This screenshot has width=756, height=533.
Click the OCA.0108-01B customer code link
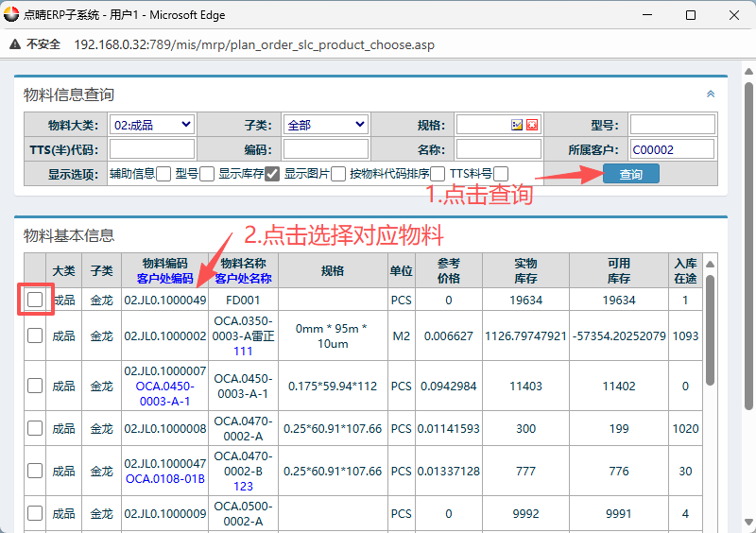[164, 478]
